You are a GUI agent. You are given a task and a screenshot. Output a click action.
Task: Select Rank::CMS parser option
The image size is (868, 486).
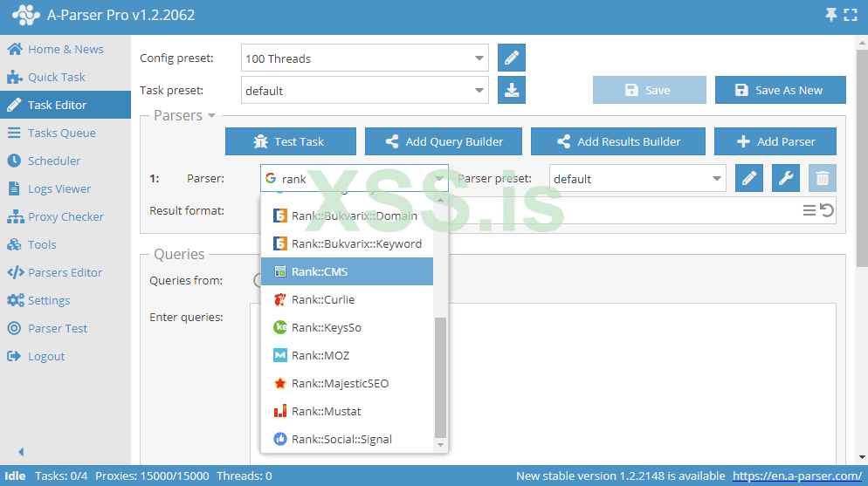tap(347, 271)
